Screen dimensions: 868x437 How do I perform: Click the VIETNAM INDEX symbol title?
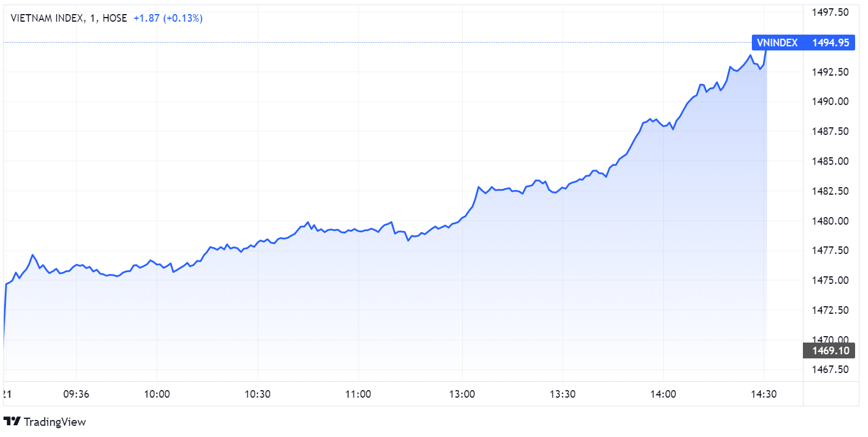click(46, 18)
